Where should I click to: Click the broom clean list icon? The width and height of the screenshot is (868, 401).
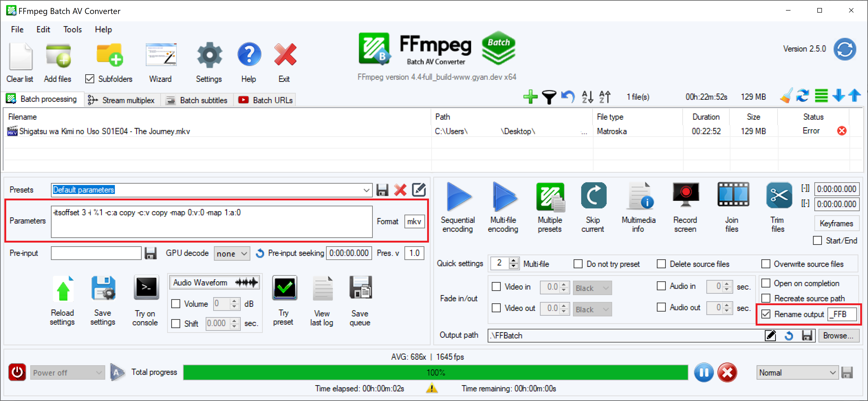pos(786,96)
